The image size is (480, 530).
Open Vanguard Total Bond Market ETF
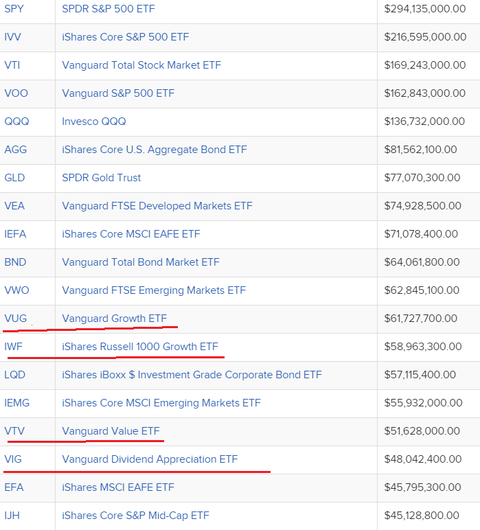(x=141, y=262)
